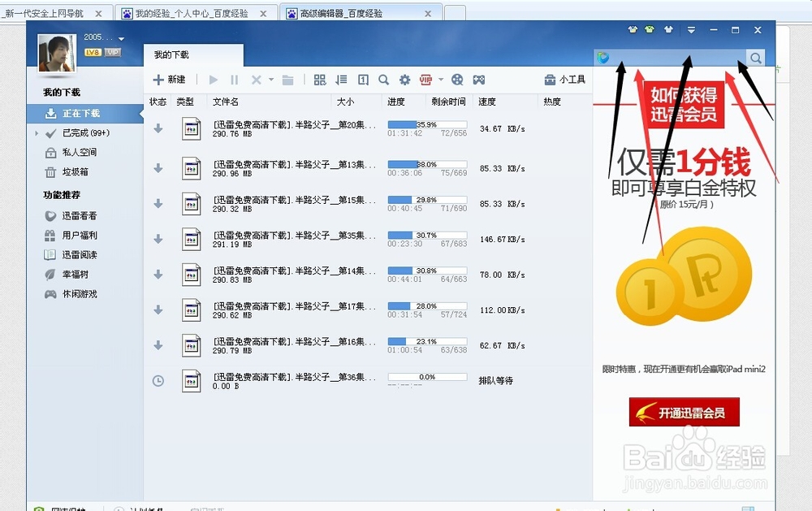Open 小工具 toolbox
The width and height of the screenshot is (812, 511).
point(564,80)
